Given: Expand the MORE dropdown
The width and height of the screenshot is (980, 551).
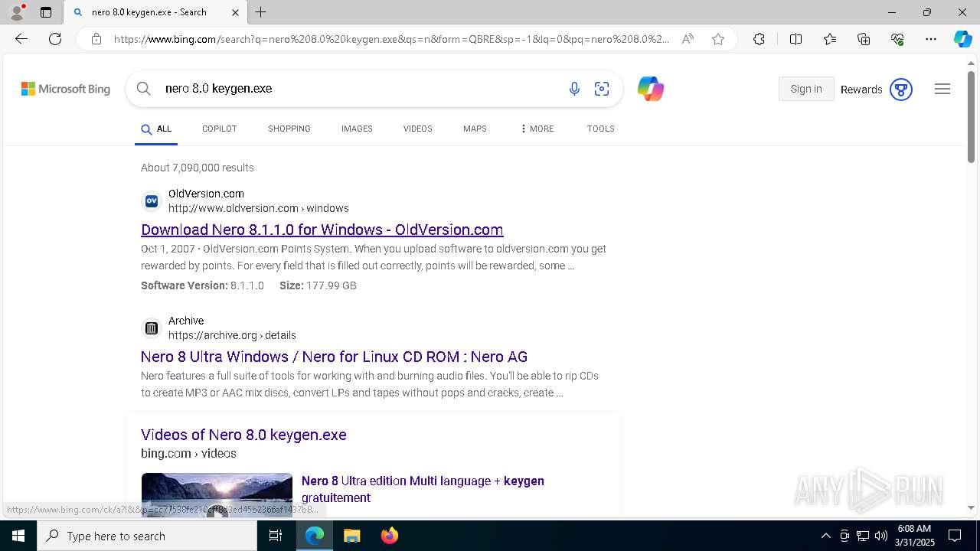Looking at the screenshot, I should click(x=537, y=129).
